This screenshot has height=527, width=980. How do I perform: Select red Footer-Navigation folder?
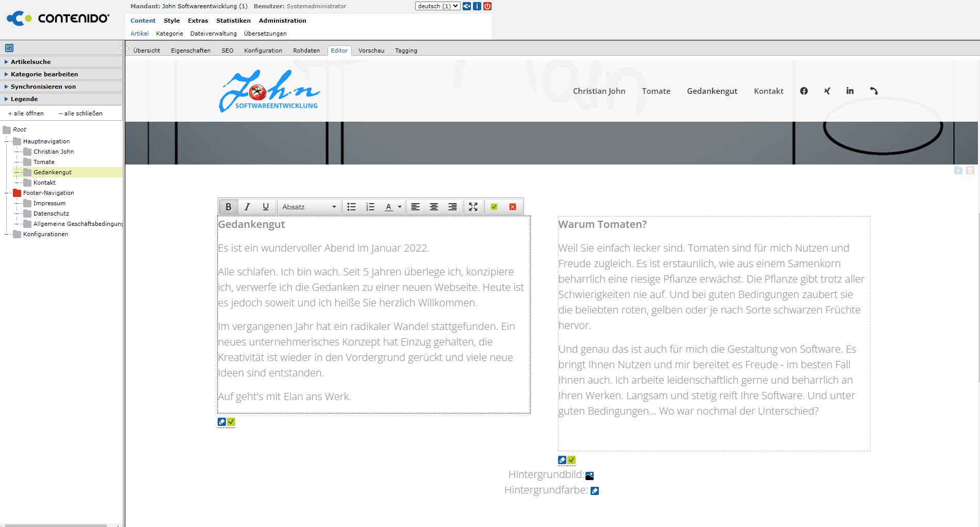(17, 193)
